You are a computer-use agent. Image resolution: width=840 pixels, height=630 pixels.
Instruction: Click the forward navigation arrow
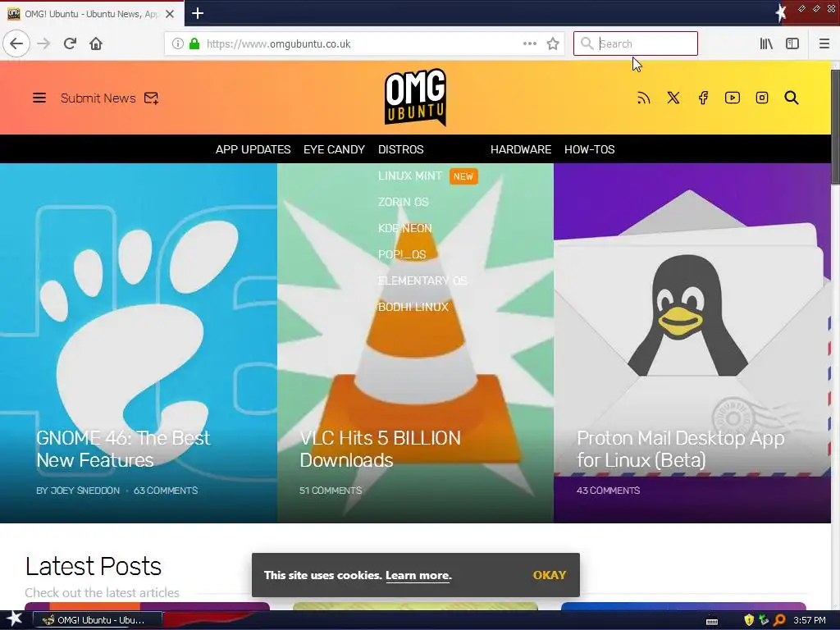coord(43,43)
